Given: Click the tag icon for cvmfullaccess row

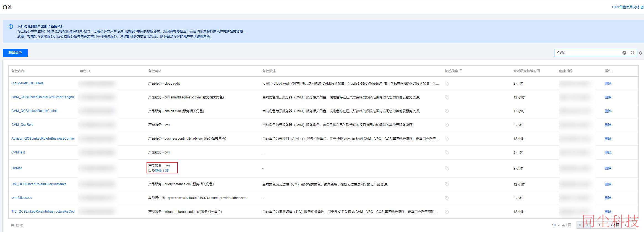Looking at the screenshot, I should 447,198.
